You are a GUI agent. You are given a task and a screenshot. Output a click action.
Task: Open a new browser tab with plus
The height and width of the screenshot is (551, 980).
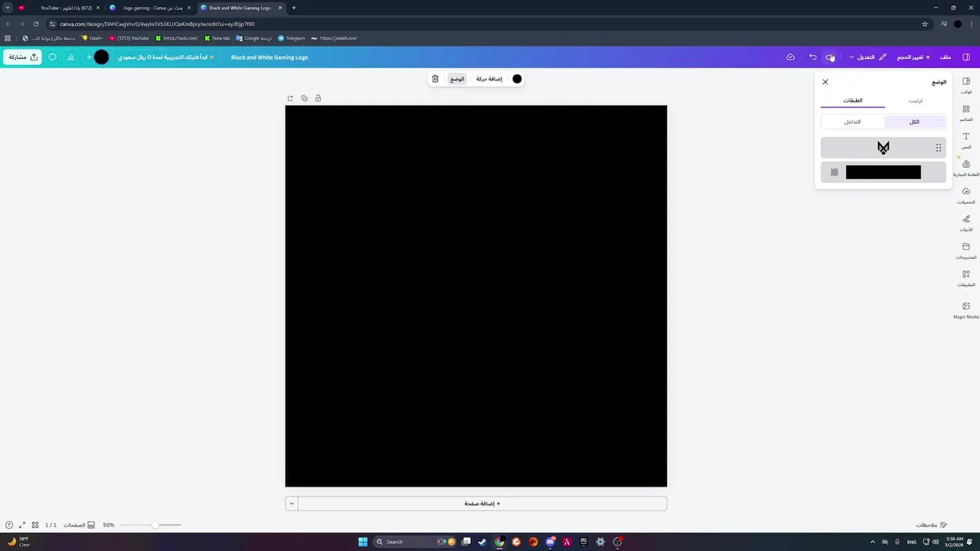[293, 8]
